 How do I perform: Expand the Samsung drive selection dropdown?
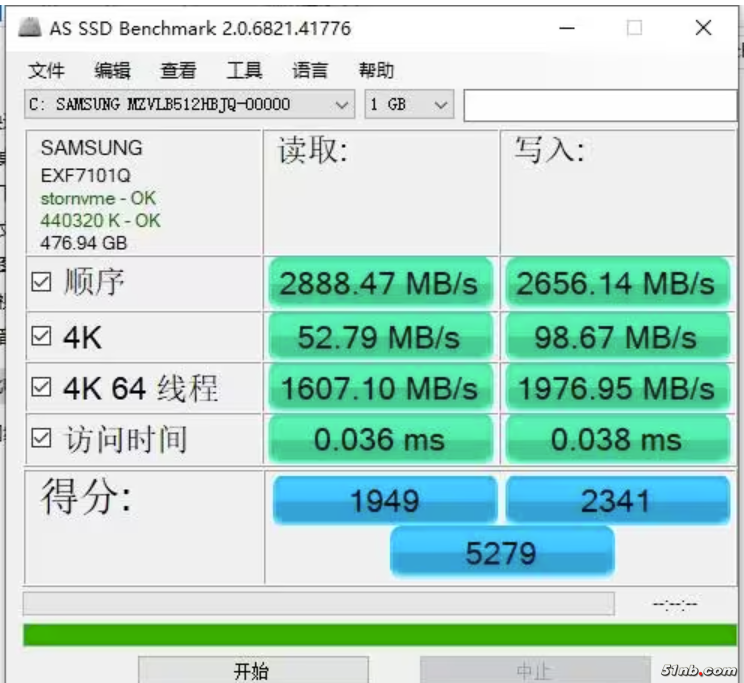pyautogui.click(x=342, y=104)
